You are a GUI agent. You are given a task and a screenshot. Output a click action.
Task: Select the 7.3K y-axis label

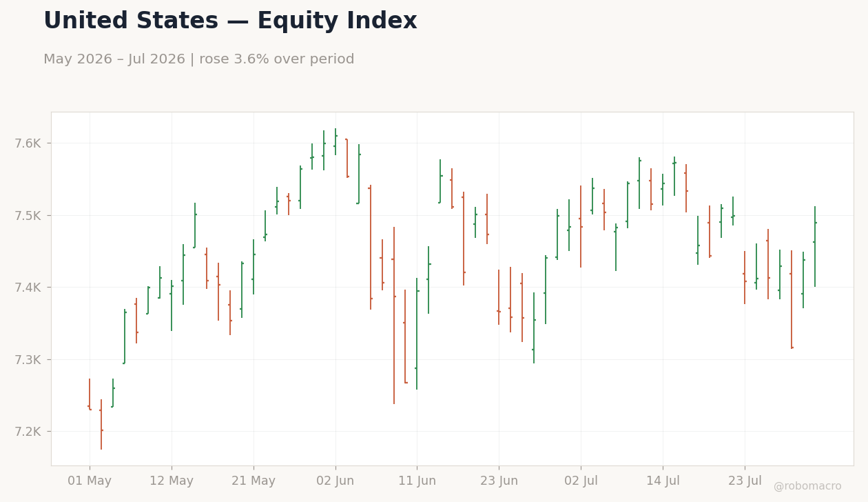coord(28,360)
